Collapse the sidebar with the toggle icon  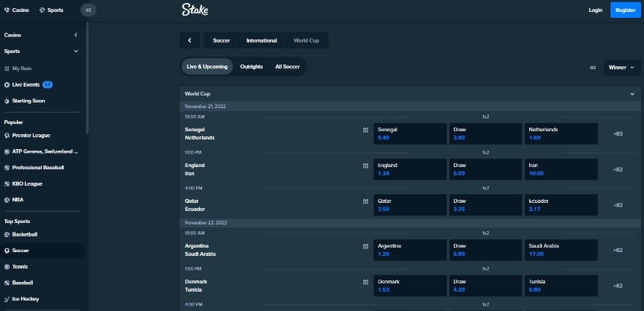[88, 10]
